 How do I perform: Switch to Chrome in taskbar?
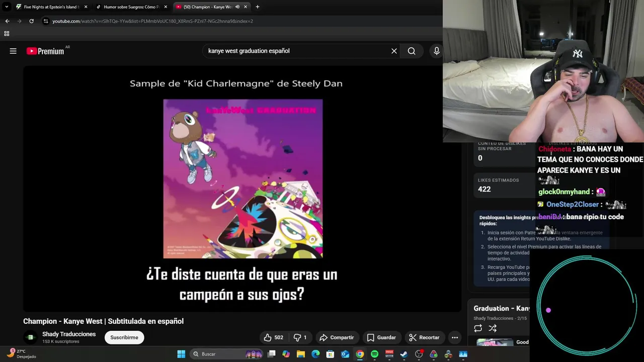[x=360, y=354]
